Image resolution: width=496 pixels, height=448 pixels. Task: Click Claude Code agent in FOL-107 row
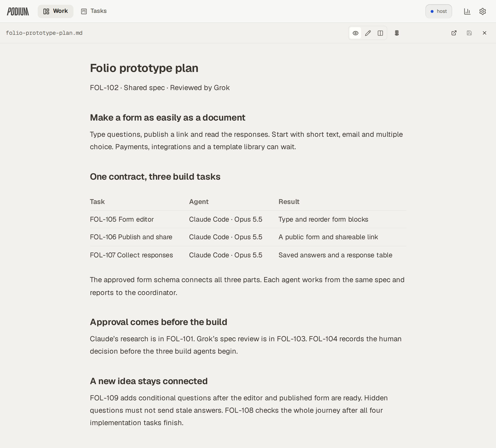pyautogui.click(x=226, y=255)
